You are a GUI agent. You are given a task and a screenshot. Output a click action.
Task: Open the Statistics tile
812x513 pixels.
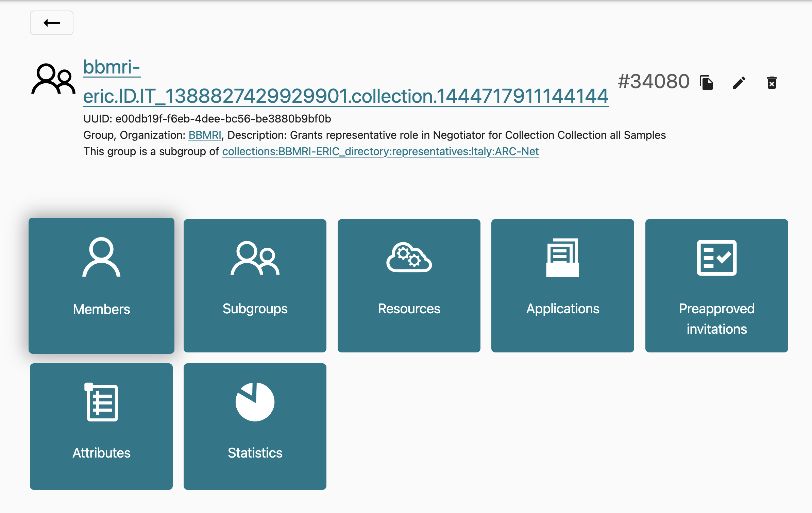coord(255,427)
